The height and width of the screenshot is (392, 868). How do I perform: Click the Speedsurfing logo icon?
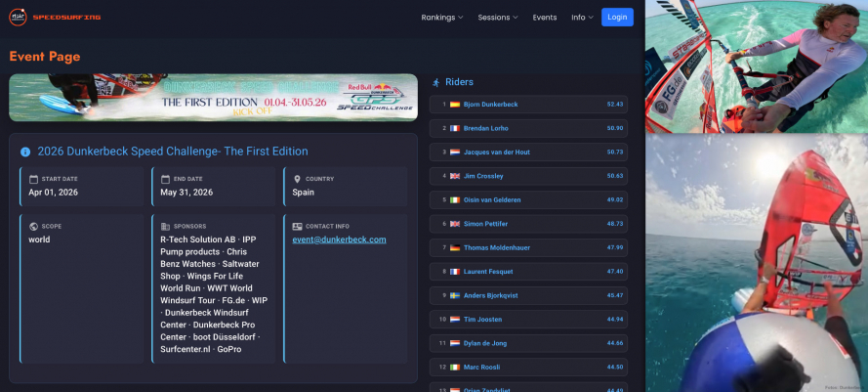[18, 17]
